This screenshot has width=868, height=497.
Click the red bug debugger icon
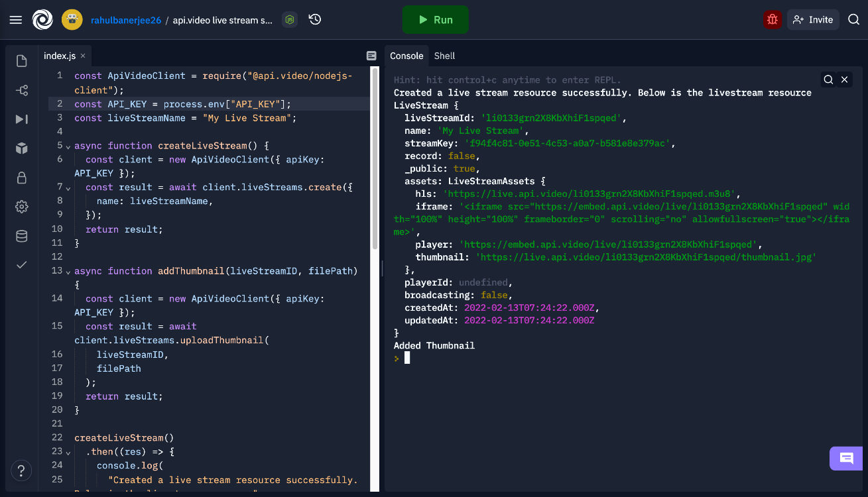coord(772,20)
